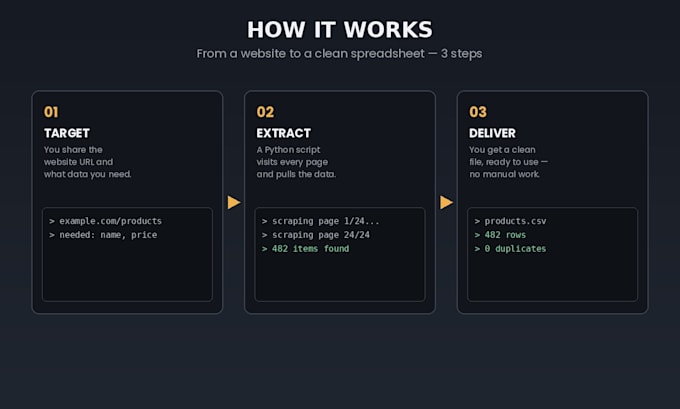The width and height of the screenshot is (680, 409).
Task: Click the line "scraping page 24/24"
Action: pos(316,235)
